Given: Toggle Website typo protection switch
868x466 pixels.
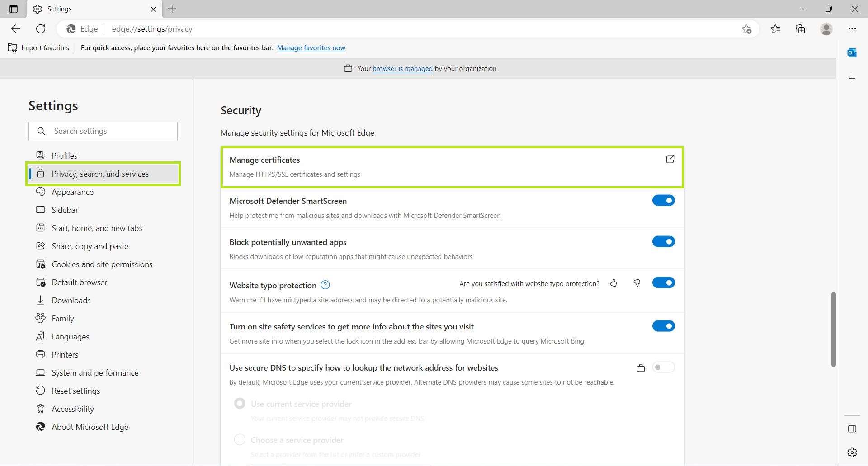Looking at the screenshot, I should pos(663,282).
